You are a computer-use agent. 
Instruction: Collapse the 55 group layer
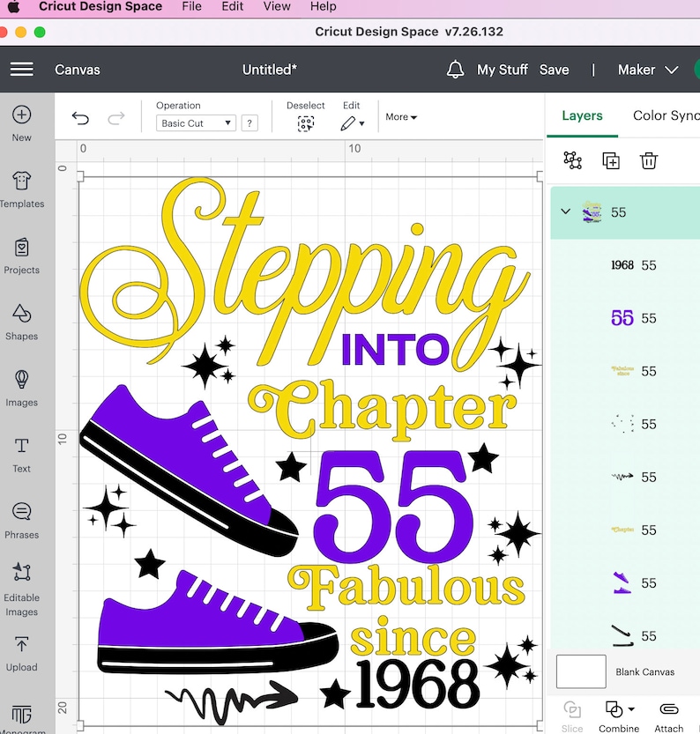pos(566,211)
